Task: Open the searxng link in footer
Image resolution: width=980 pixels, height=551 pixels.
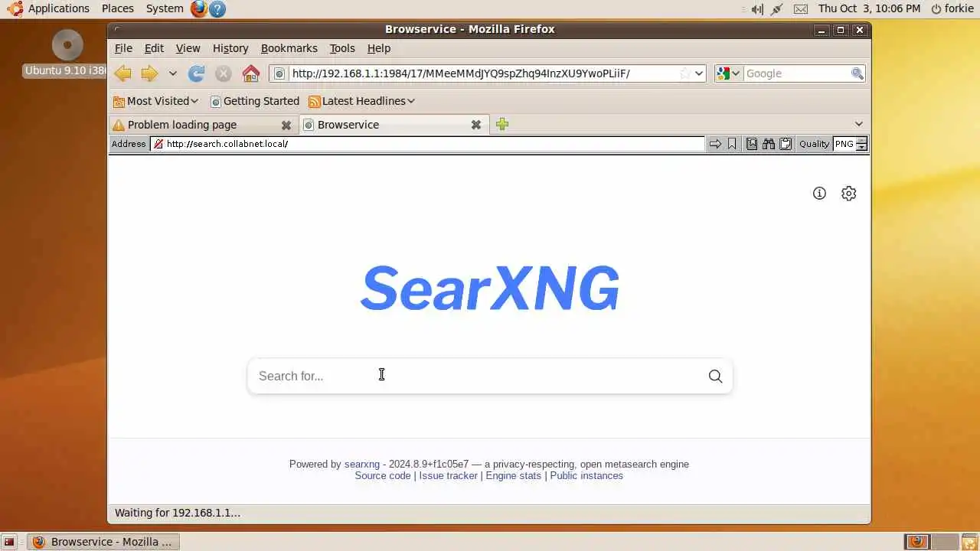Action: click(x=362, y=465)
